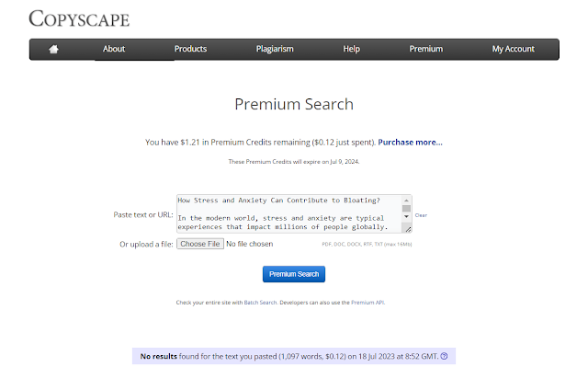Open the Batch Search link
The image size is (588, 390).
tap(260, 303)
